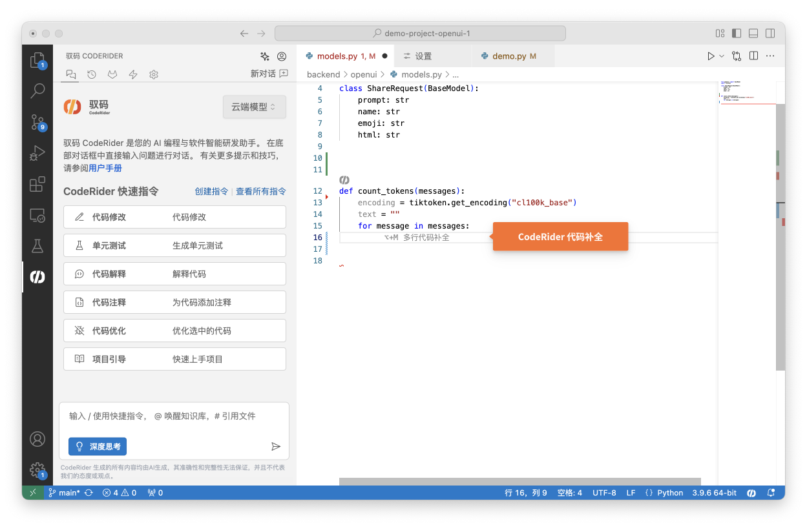Open errors and warnings count in status bar
This screenshot has width=807, height=532.
[x=120, y=493]
